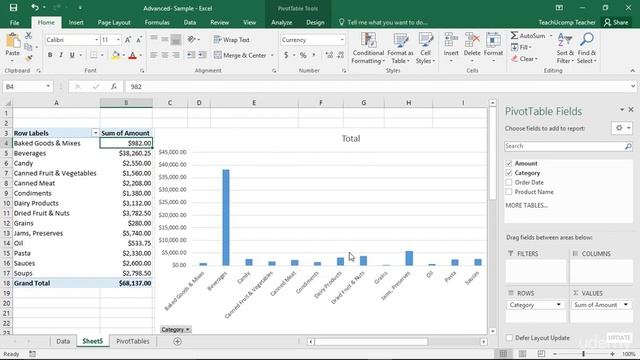Open the Analyze tab
Image resolution: width=640 pixels, height=360 pixels.
pos(281,22)
